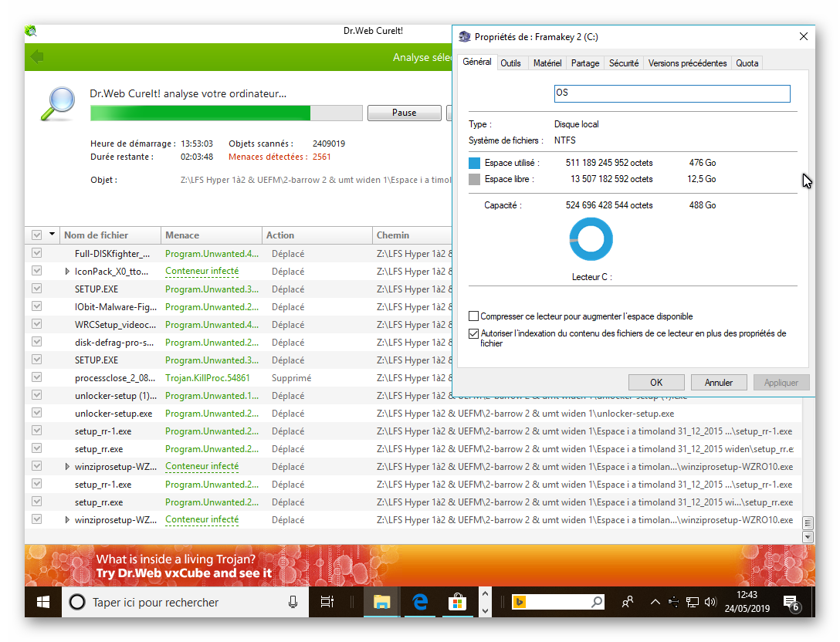840x642 pixels.
Task: Expand the last winziprosetup-WZ row
Action: point(67,520)
